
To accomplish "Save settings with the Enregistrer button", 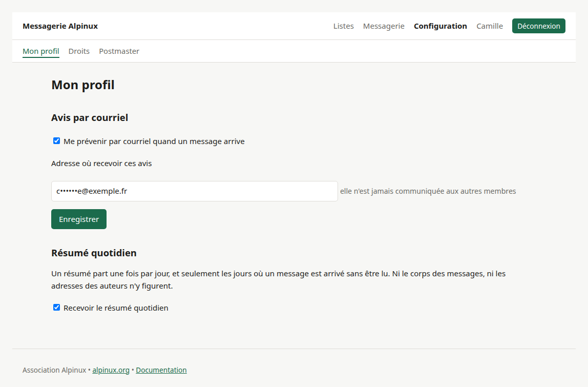I will click(x=79, y=219).
